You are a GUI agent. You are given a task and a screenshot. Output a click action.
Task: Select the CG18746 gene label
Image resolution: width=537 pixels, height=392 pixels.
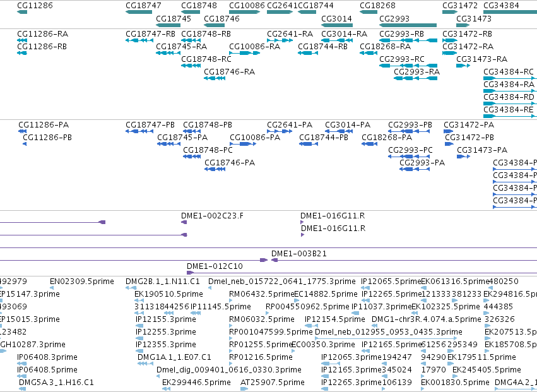tap(221, 18)
